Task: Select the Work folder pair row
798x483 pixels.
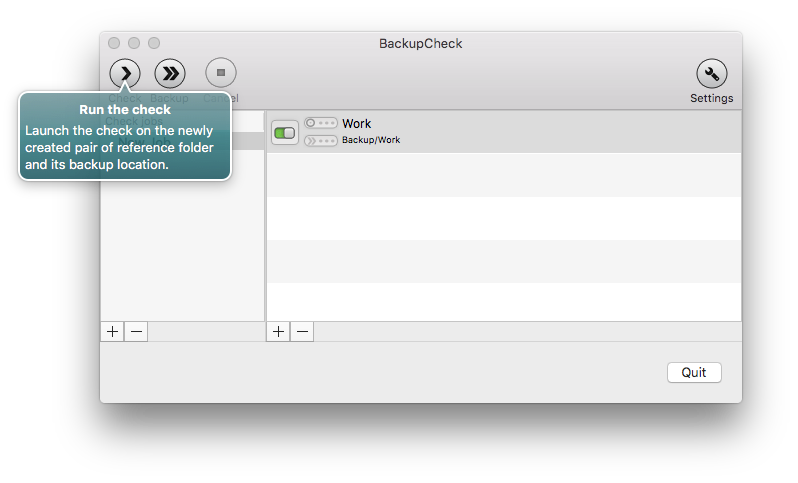Action: click(504, 132)
